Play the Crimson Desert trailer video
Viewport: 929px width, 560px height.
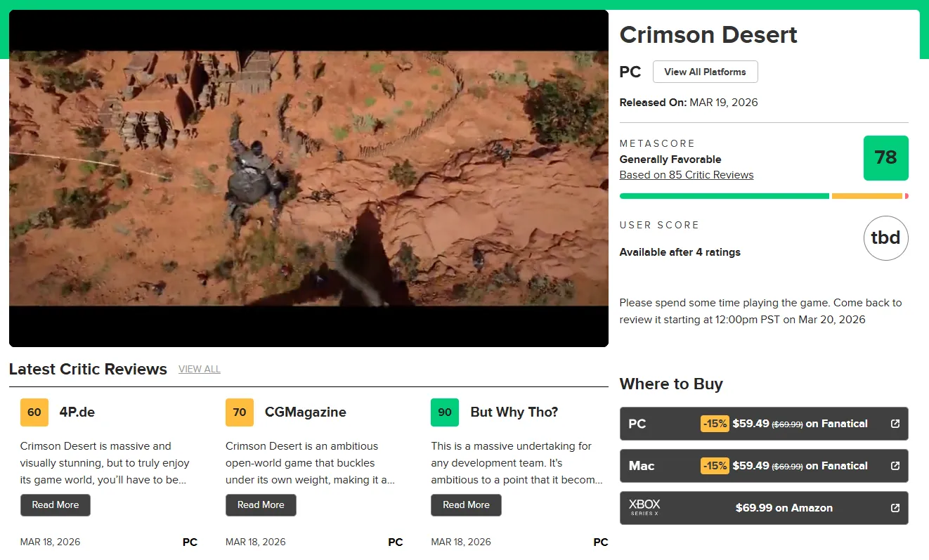[x=308, y=178]
